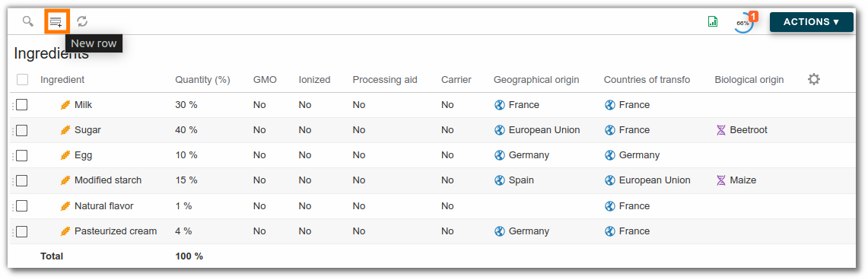Screen dimensions: 868x280
Task: Select the Pasteurized cream row checkbox
Action: 21,231
